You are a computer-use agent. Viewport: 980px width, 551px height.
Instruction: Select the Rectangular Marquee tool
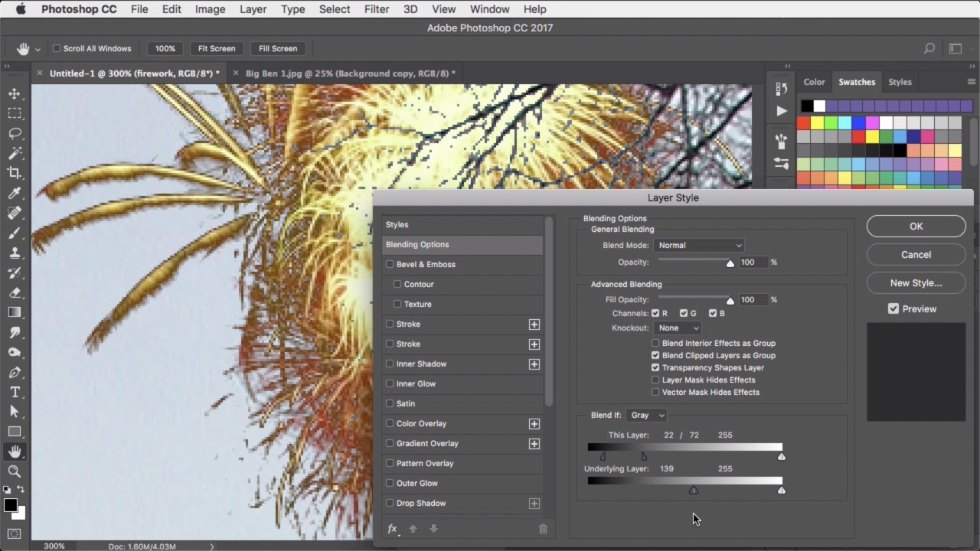tap(15, 113)
